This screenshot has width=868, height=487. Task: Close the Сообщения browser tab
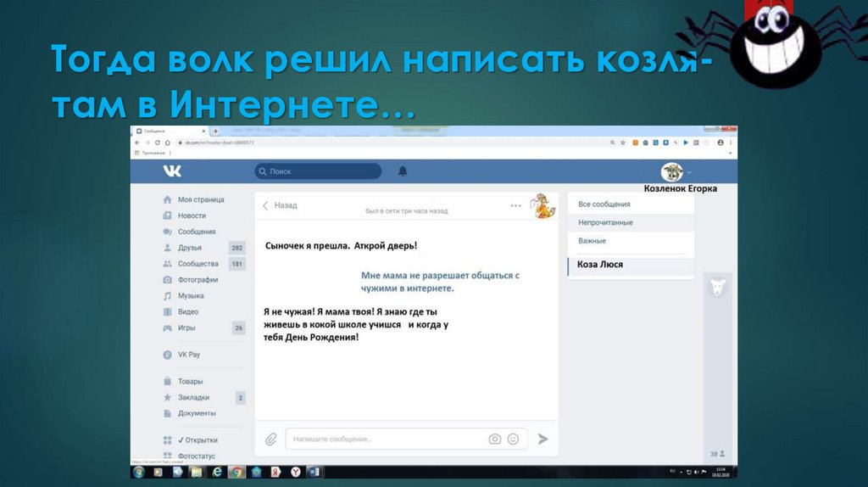pos(203,132)
